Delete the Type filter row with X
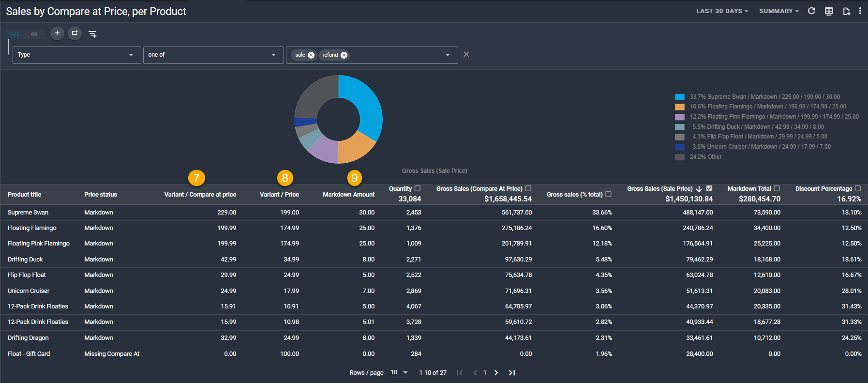The height and width of the screenshot is (383, 868). point(466,54)
